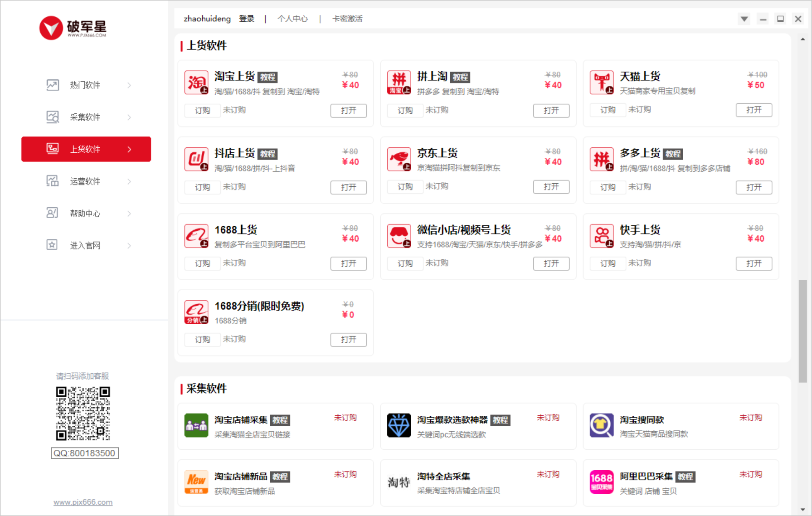Screen dimensions: 812x516
Task: Open the 教程 tag beside 淘宝上货
Action: pos(268,77)
